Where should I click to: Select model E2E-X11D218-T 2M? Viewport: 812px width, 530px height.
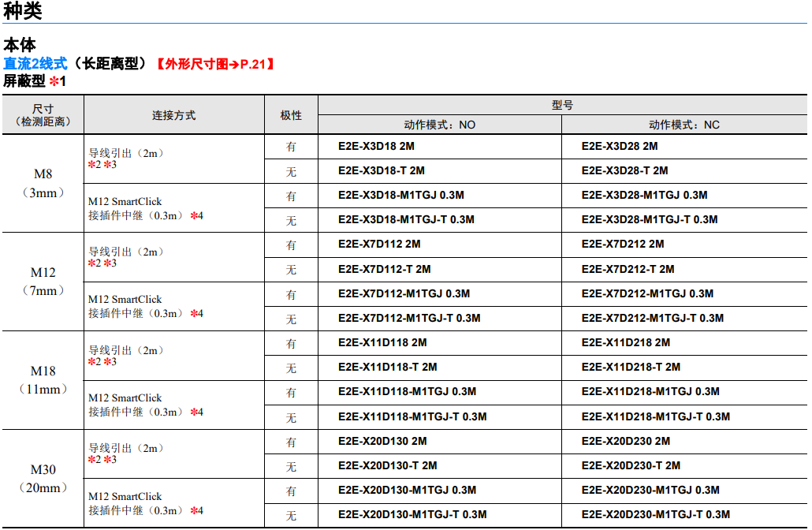(631, 368)
